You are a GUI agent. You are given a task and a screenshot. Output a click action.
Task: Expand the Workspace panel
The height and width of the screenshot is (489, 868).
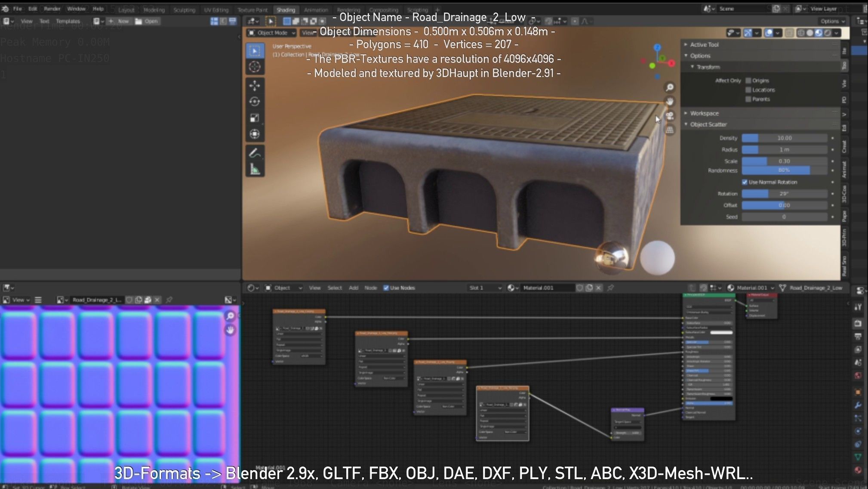pyautogui.click(x=704, y=113)
